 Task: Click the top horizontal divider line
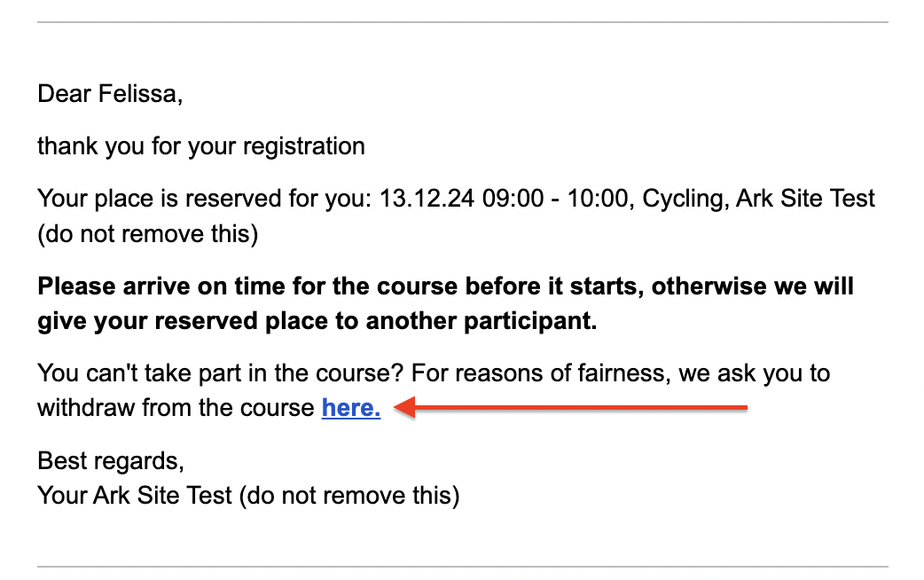click(463, 22)
